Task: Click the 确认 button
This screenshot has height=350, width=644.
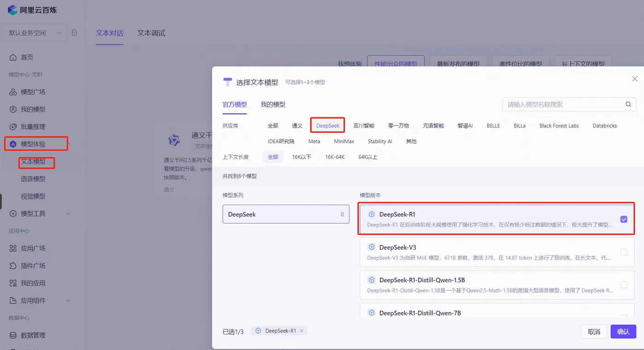Action: click(623, 332)
